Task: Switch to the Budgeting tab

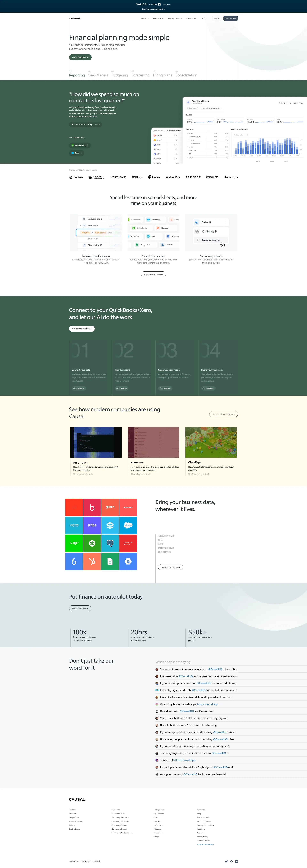Action: coord(120,74)
